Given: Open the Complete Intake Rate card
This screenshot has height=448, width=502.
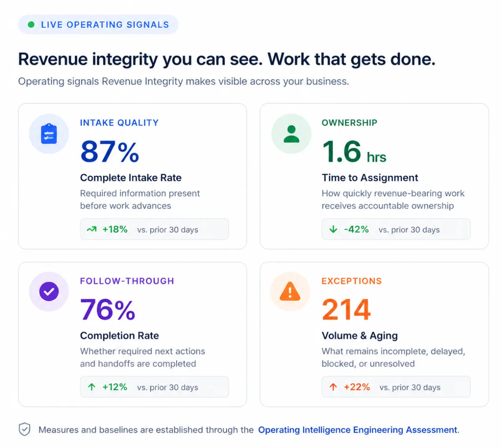Looking at the screenshot, I should [x=133, y=176].
